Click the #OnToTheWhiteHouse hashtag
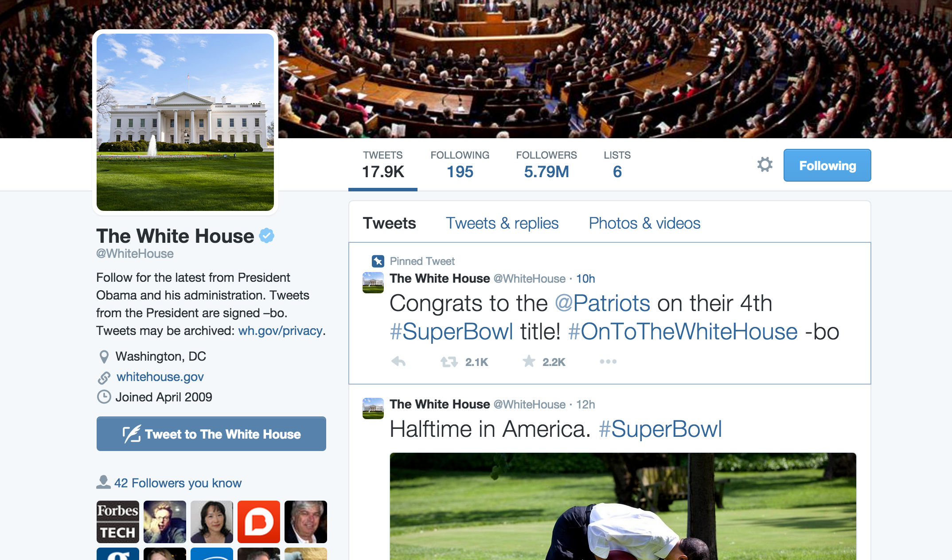Viewport: 952px width, 560px height. click(683, 332)
